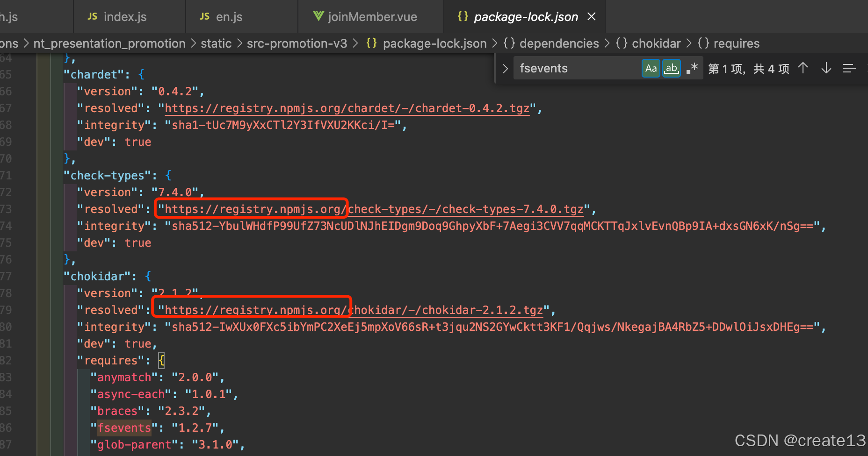Expand the replace field chevron beside search
The image size is (868, 456).
[x=505, y=68]
